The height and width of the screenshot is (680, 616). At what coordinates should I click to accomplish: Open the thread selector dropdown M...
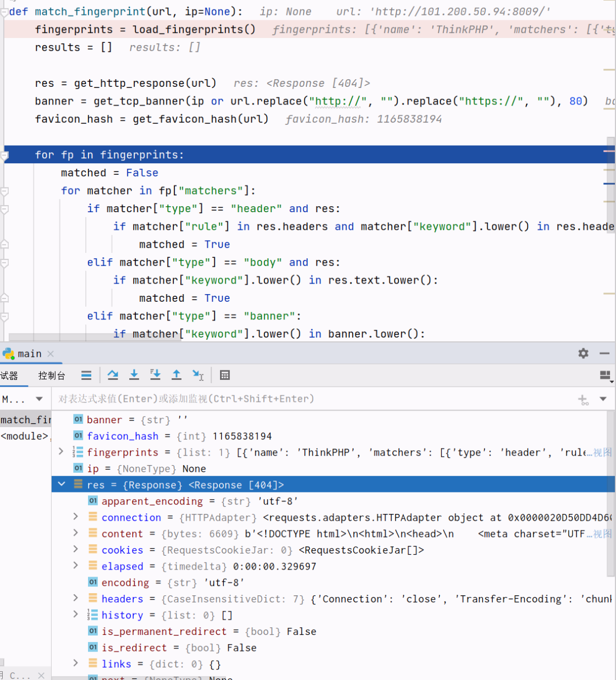[x=39, y=399]
